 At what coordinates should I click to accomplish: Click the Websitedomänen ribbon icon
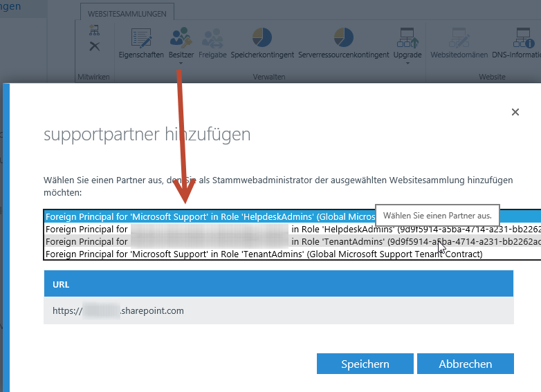459,37
